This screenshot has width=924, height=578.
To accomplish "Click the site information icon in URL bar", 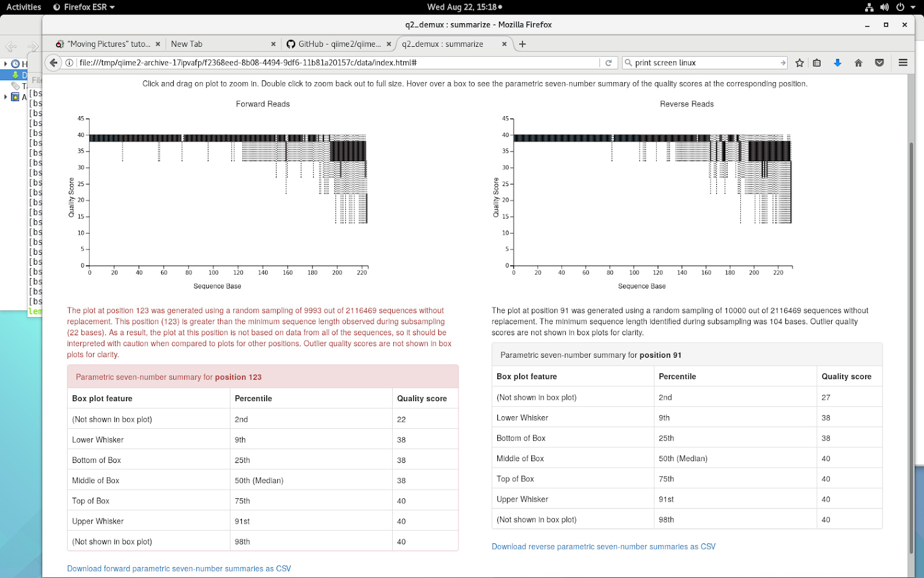I will (69, 62).
